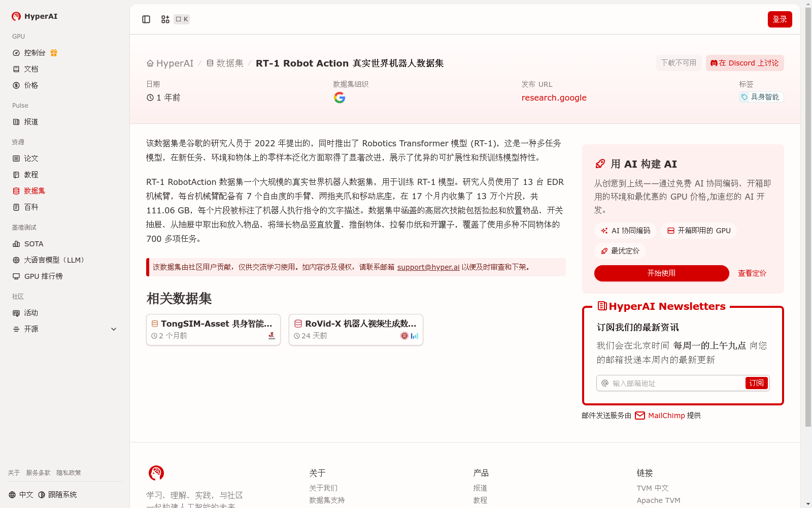Open RoVid-X 机器人视频生成 dataset card

pos(356,330)
